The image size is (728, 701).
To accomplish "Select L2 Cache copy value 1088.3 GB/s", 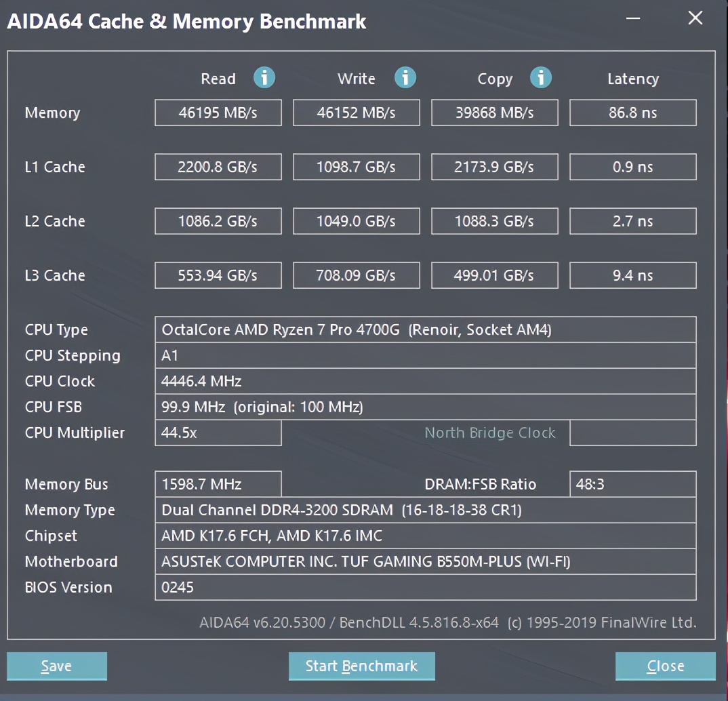I will (494, 221).
